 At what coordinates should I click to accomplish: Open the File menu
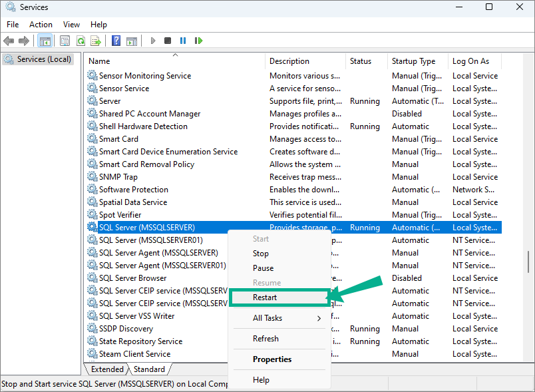(x=13, y=25)
